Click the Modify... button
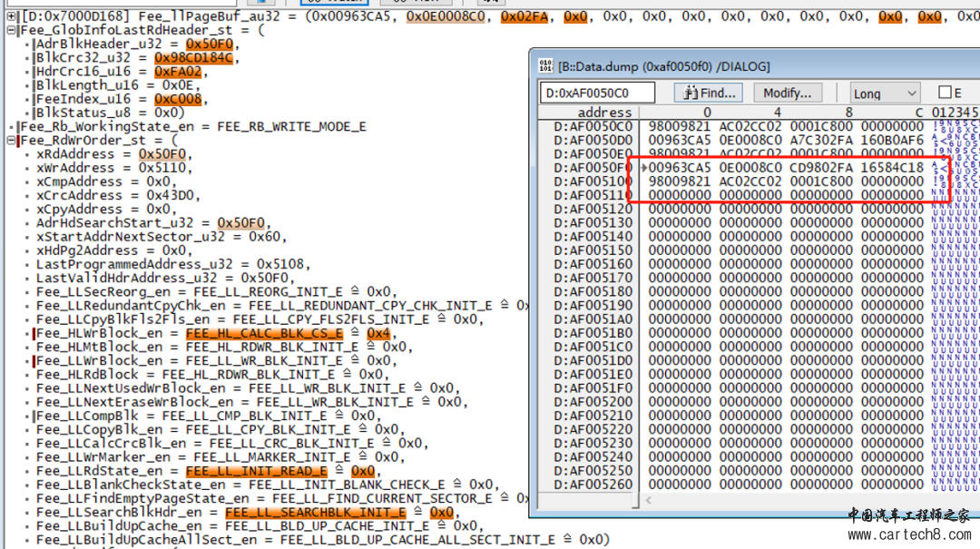This screenshot has width=980, height=549. tap(787, 93)
